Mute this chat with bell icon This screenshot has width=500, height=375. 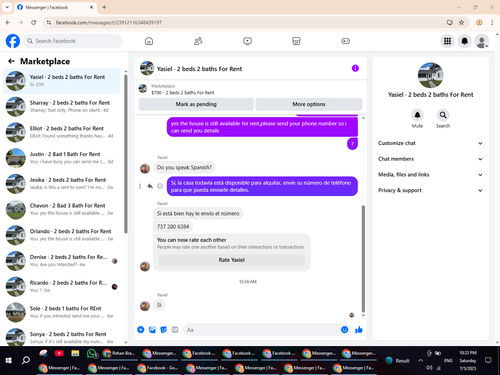coord(417,115)
